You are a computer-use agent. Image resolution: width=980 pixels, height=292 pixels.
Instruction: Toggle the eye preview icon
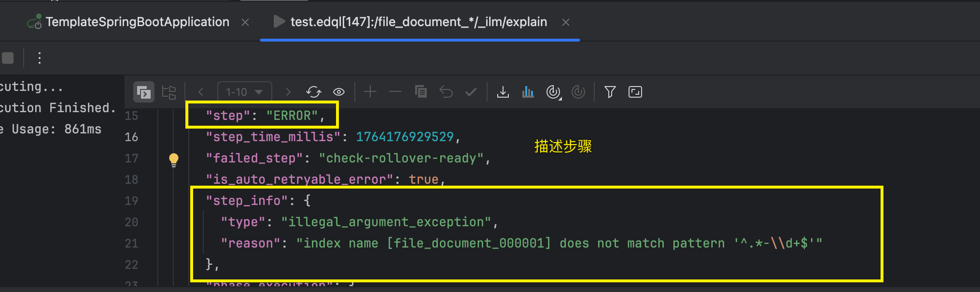(x=339, y=92)
